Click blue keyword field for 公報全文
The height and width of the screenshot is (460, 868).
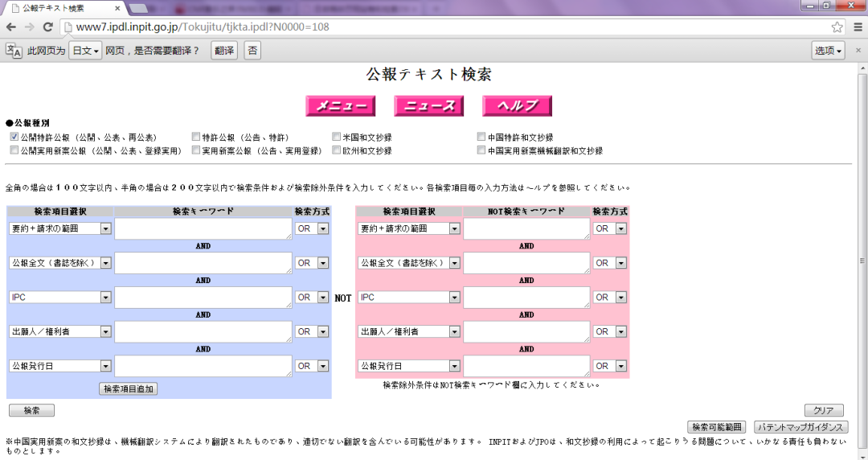pos(203,263)
